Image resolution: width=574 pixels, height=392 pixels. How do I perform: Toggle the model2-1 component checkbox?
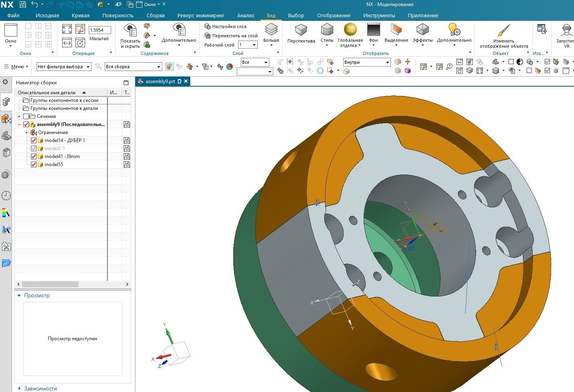34,148
